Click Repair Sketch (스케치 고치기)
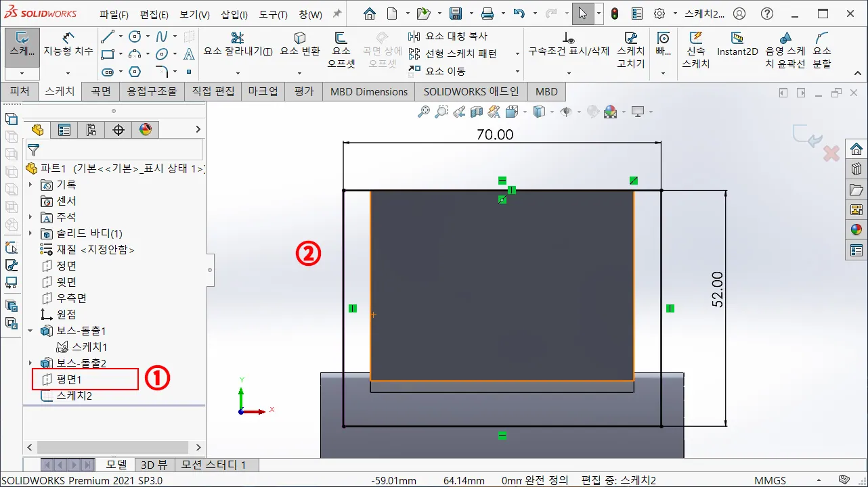 pos(631,50)
